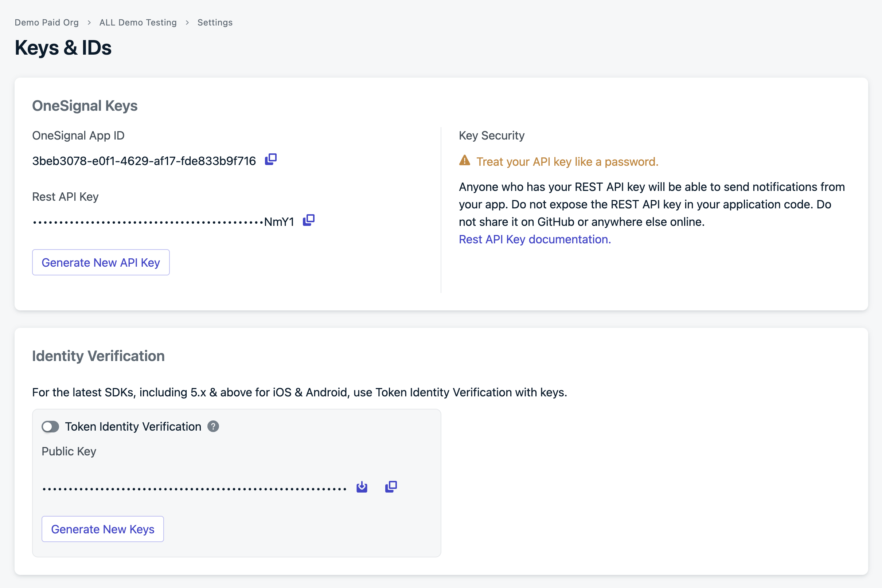The height and width of the screenshot is (588, 882).
Task: Click the 'For the latest SDKs' description text
Action: [x=299, y=392]
